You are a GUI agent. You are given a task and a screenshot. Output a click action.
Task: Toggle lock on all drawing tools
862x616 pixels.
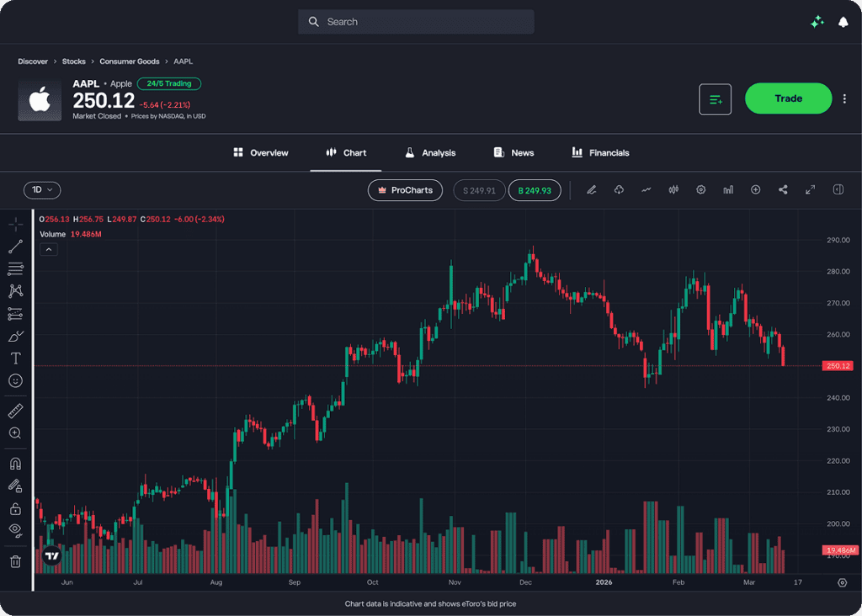click(x=15, y=508)
